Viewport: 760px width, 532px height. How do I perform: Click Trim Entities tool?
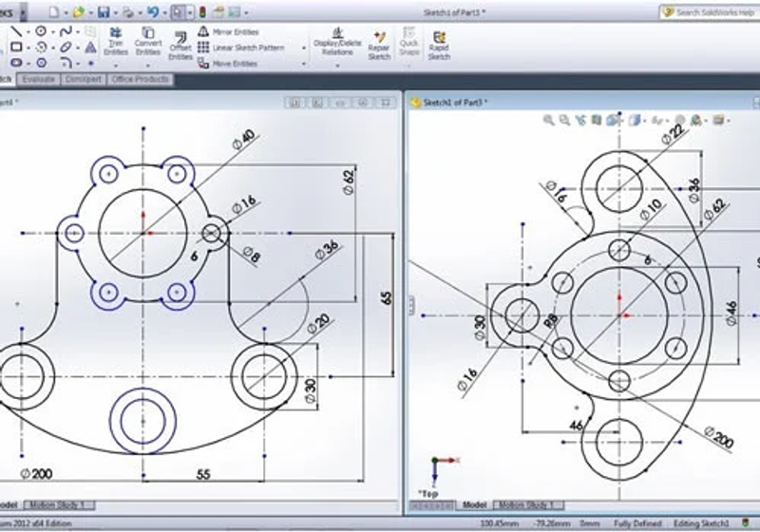pos(115,41)
